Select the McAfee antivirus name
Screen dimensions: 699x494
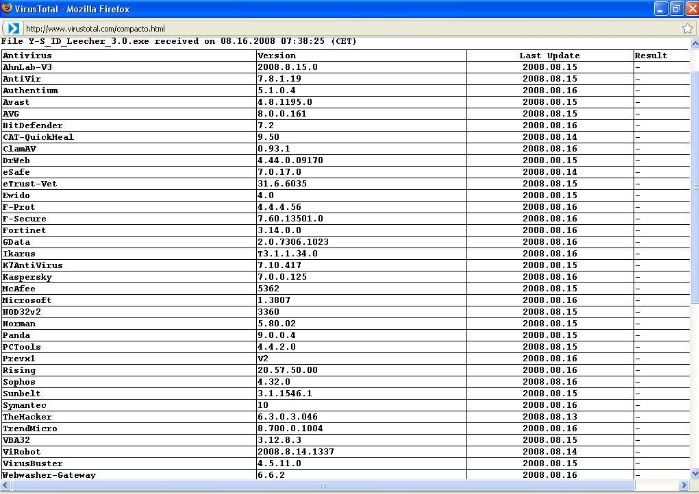(19, 288)
